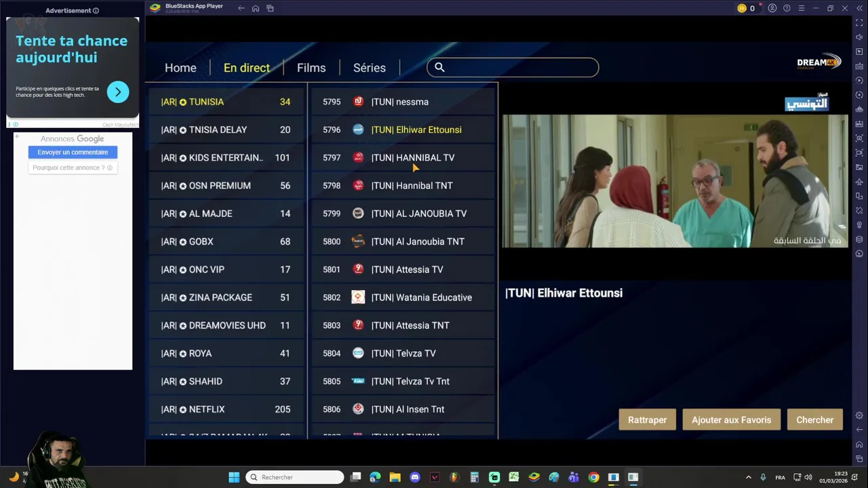Switch to the En direct tab
Viewport: 868px width, 488px height.
click(x=247, y=68)
